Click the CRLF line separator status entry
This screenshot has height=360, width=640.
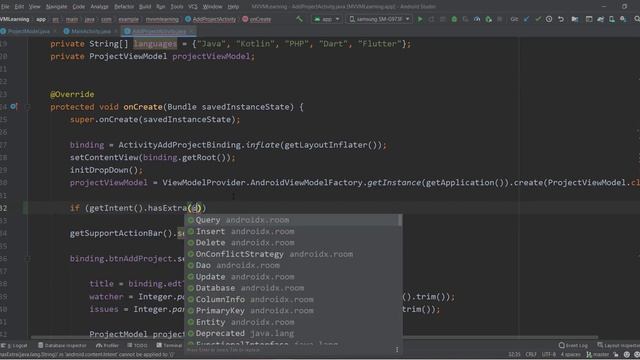click(531, 354)
